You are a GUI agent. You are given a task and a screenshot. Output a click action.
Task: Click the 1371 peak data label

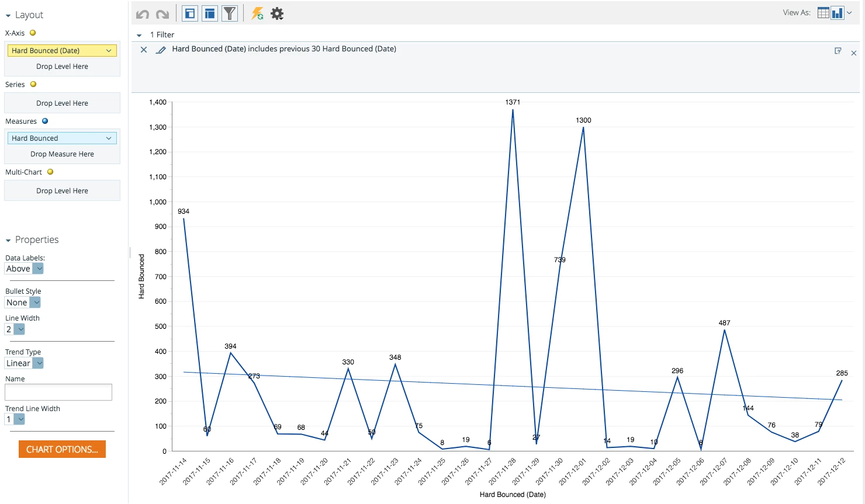point(513,102)
